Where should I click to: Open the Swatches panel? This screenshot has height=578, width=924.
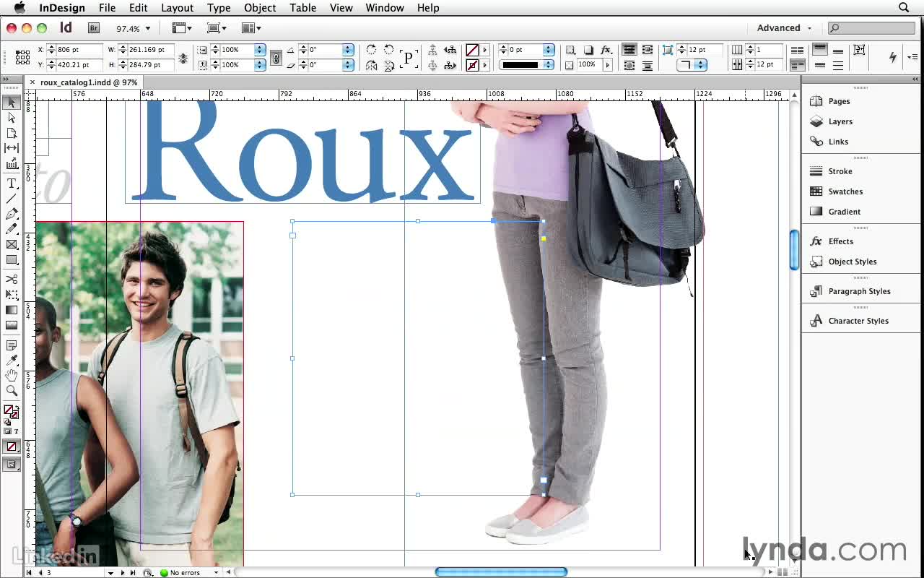pyautogui.click(x=845, y=191)
